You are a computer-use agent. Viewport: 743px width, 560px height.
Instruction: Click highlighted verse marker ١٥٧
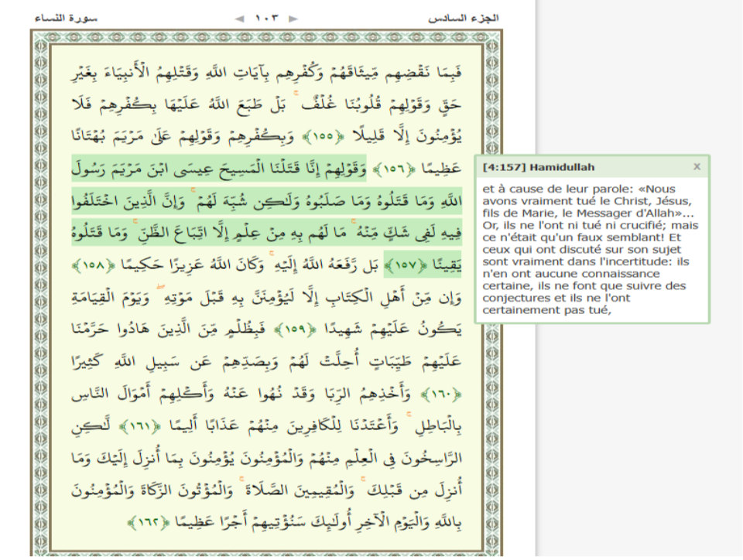click(x=406, y=265)
